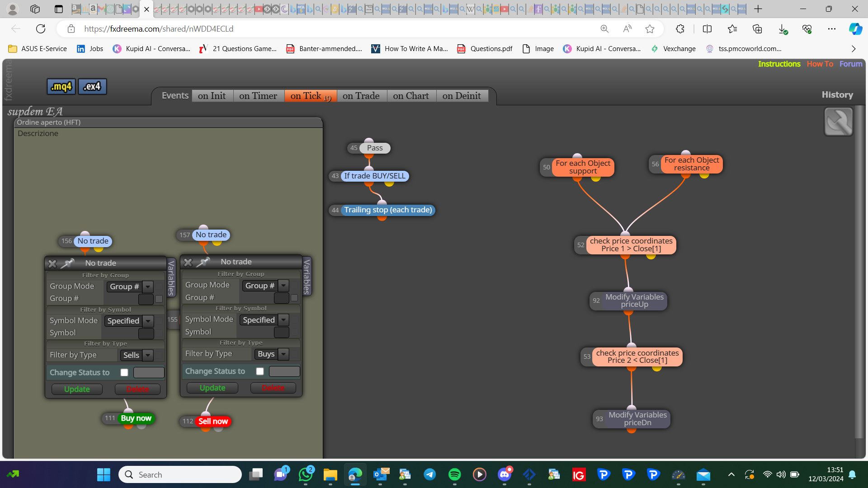Click the workspace vertical scrollbar
Image resolution: width=868 pixels, height=488 pixels.
click(860, 272)
